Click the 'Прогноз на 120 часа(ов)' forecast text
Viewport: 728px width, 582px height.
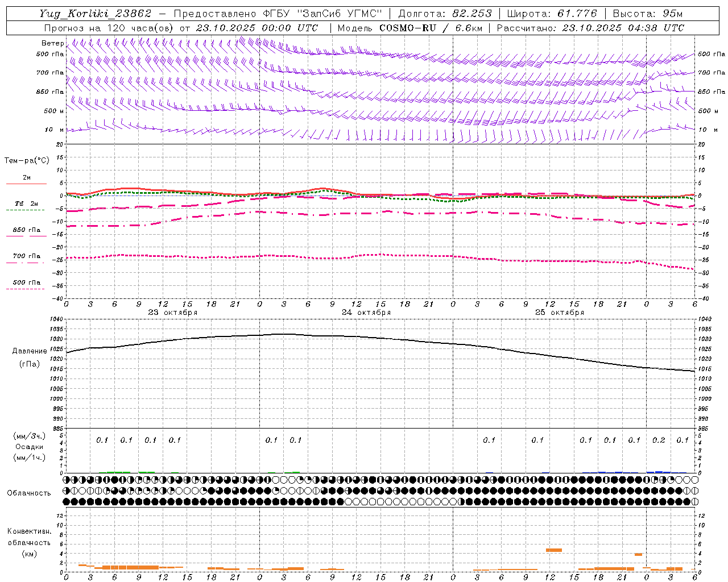click(x=110, y=28)
